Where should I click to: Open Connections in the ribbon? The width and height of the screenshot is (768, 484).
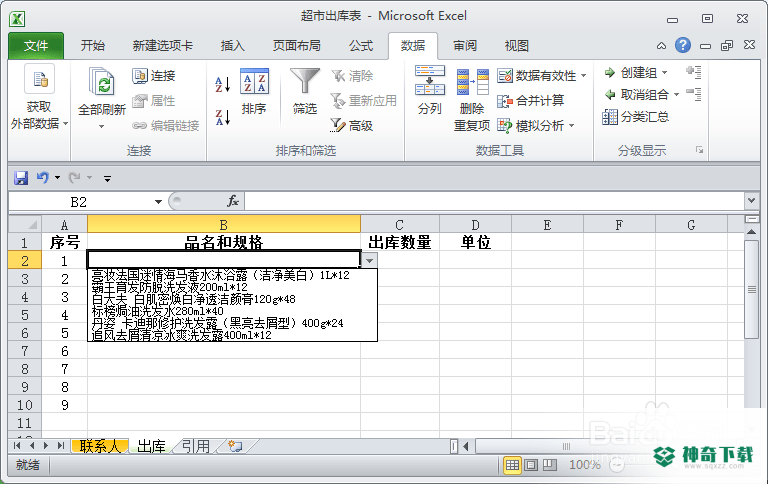[154, 76]
